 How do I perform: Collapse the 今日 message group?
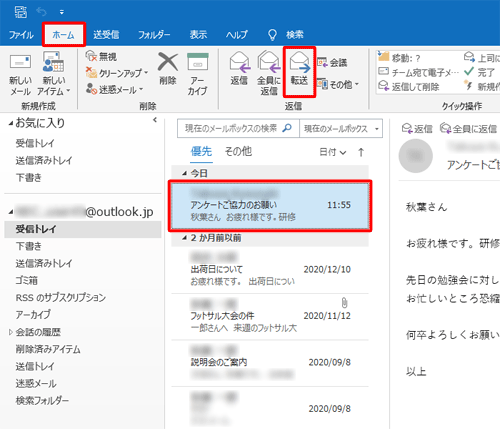click(184, 173)
